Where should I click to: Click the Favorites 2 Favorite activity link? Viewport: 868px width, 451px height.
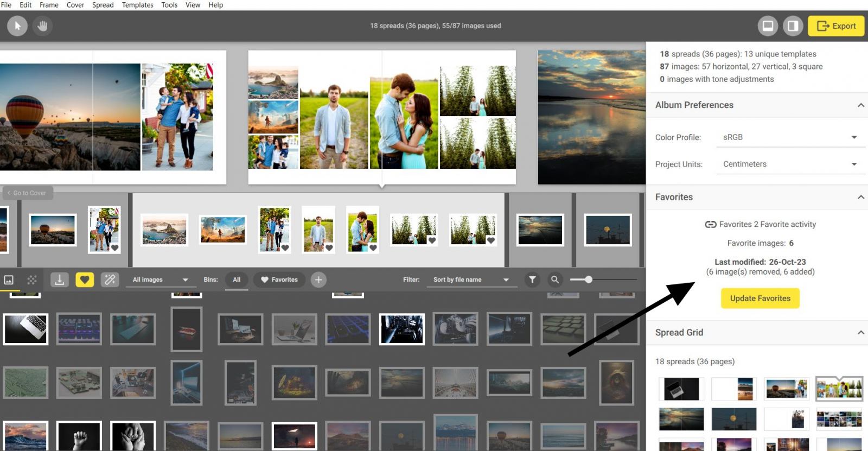pos(760,224)
